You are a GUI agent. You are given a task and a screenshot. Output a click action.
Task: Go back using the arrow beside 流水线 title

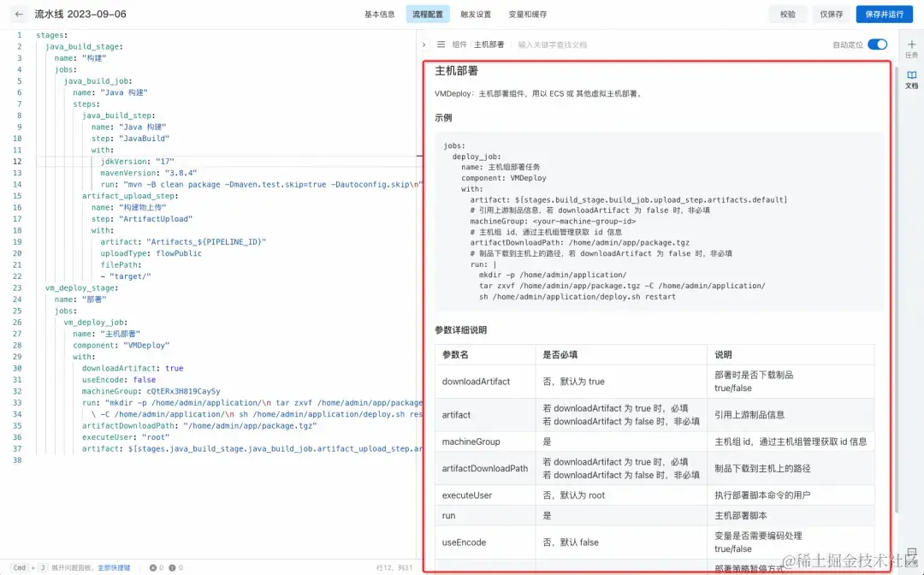[19, 15]
